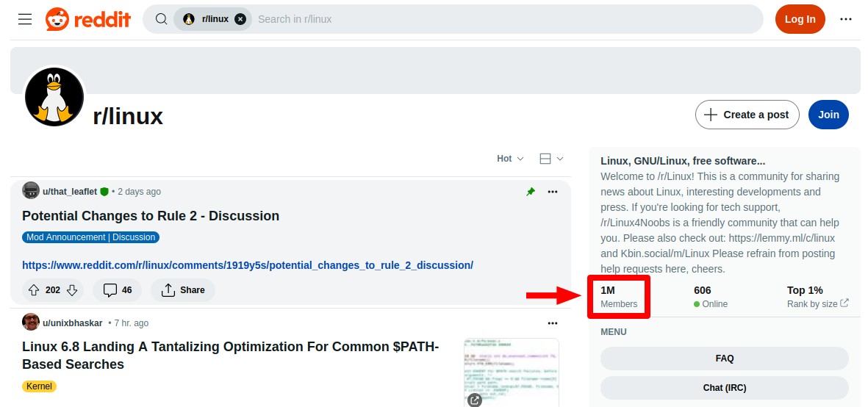
Task: Click Create a post
Action: coord(747,115)
